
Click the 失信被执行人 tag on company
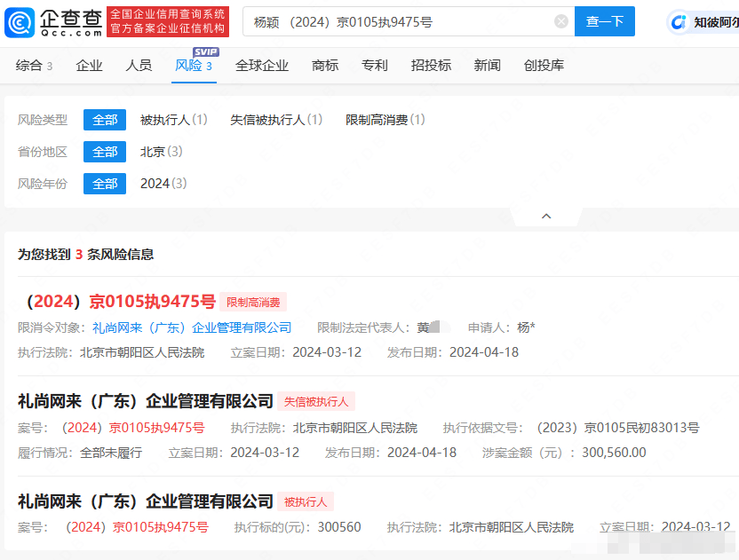(x=315, y=401)
